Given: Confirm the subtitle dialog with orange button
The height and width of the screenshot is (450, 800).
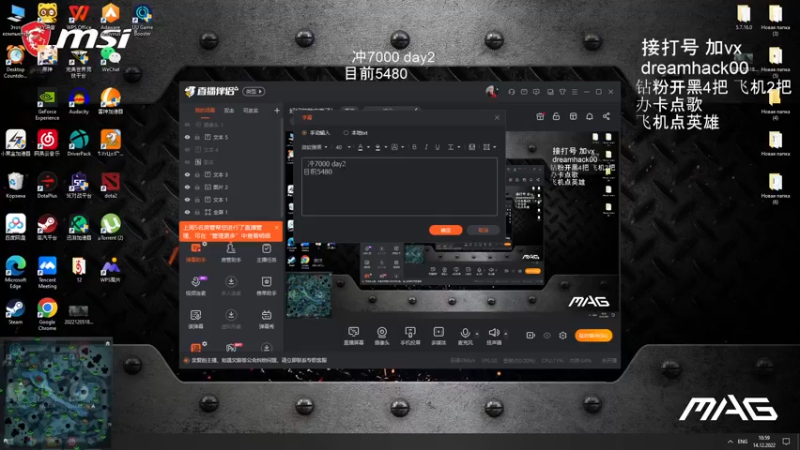Looking at the screenshot, I should coord(446,230).
